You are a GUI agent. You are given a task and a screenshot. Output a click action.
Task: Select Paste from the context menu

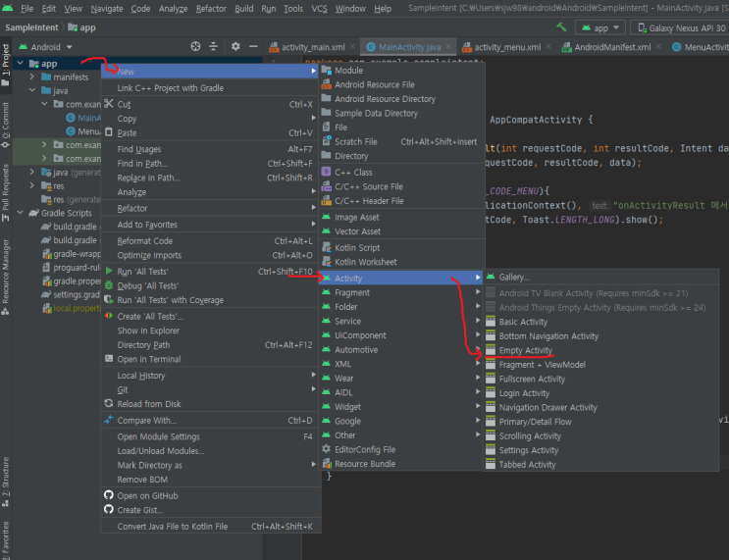tap(211, 132)
